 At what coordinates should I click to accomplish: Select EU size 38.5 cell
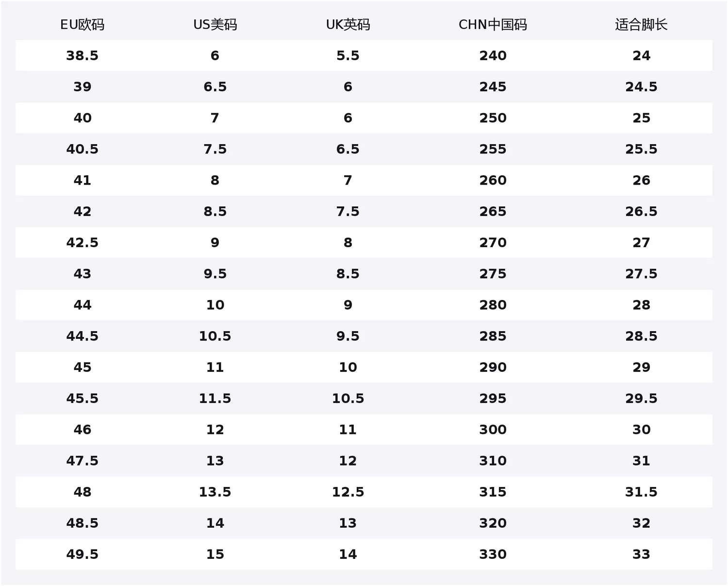tap(83, 56)
